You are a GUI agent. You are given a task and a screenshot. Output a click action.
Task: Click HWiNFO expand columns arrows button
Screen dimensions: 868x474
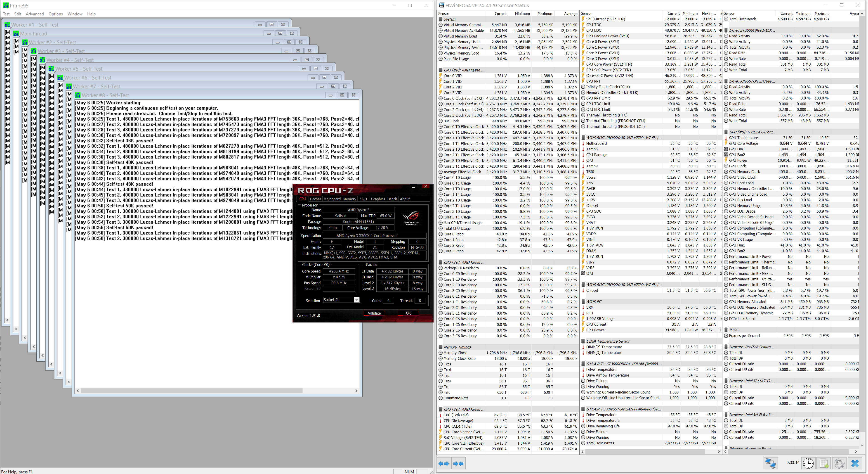click(444, 464)
